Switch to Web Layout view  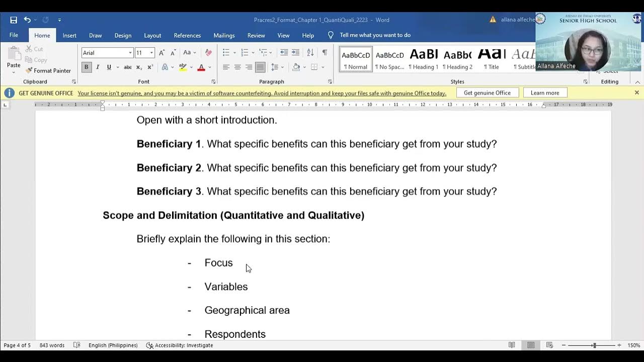point(549,345)
